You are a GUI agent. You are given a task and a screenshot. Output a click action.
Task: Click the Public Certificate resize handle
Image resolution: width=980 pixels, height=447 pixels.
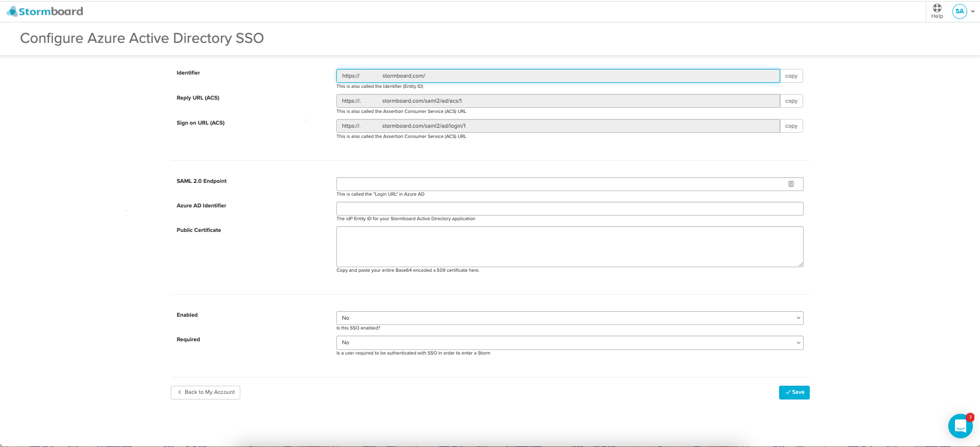point(801,264)
